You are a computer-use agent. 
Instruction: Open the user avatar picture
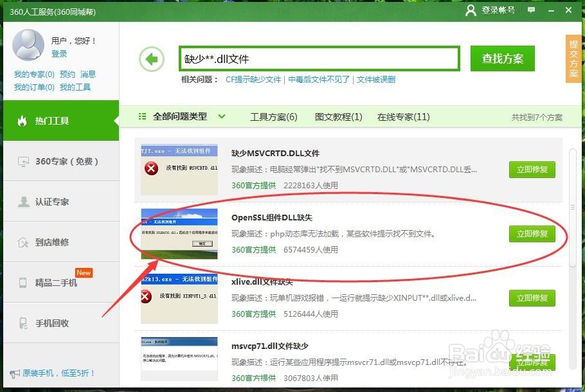click(28, 45)
